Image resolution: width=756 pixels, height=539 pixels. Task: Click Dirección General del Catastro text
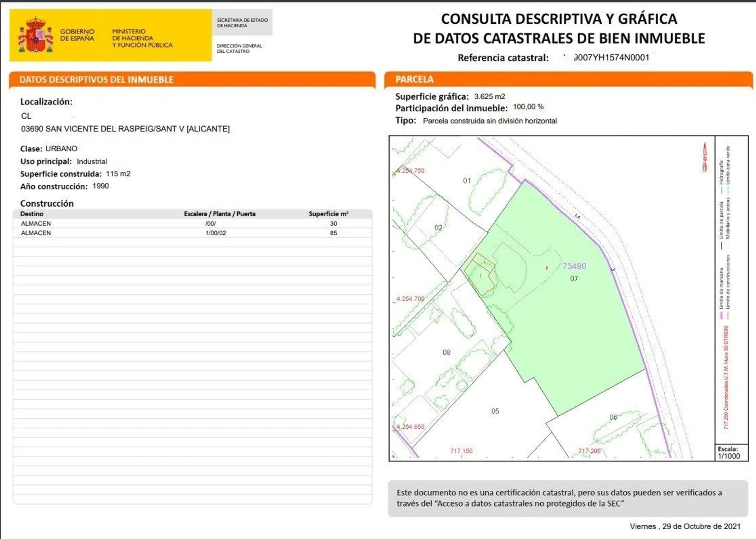coord(239,49)
